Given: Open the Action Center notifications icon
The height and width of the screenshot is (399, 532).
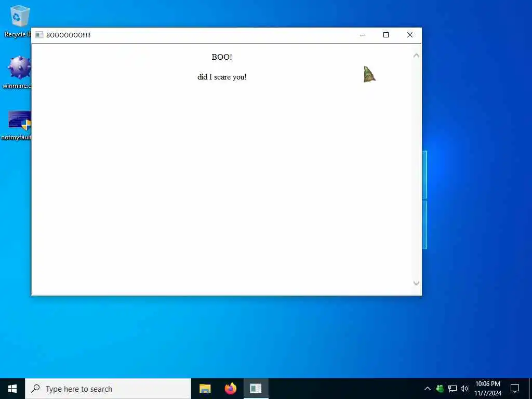Looking at the screenshot, I should pyautogui.click(x=515, y=389).
